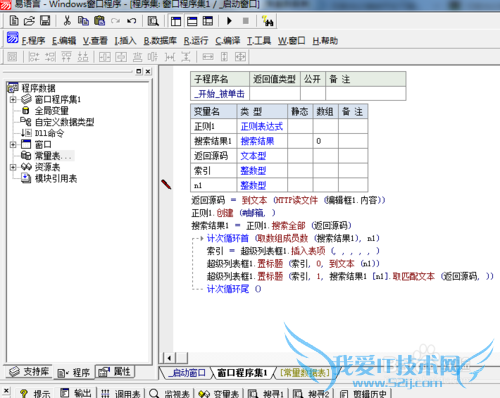
Task: Switch to the 常量数据表 editor tab
Action: tap(305, 373)
